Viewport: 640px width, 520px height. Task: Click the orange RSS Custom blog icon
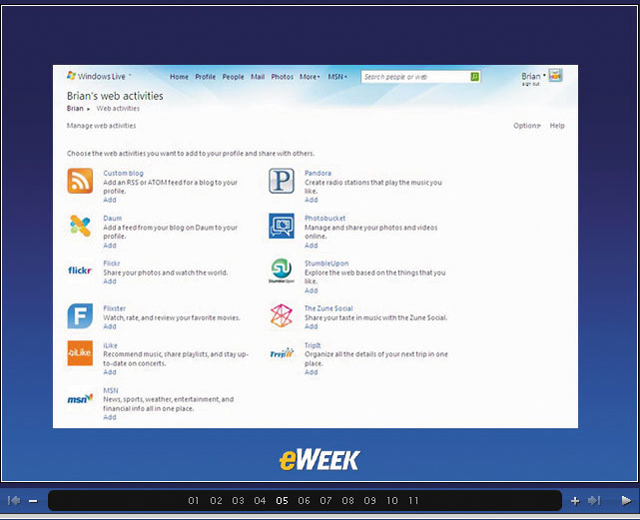(x=81, y=181)
